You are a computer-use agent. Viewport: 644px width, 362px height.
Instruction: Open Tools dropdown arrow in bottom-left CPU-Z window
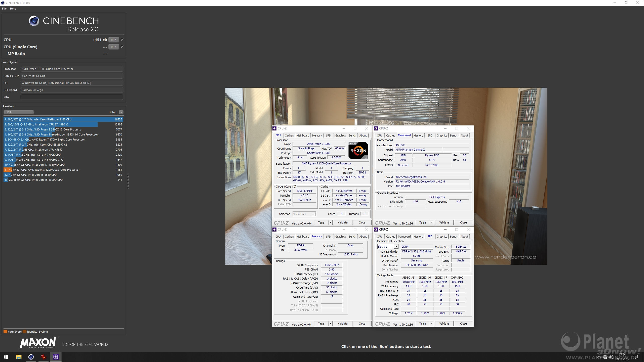pyautogui.click(x=330, y=324)
